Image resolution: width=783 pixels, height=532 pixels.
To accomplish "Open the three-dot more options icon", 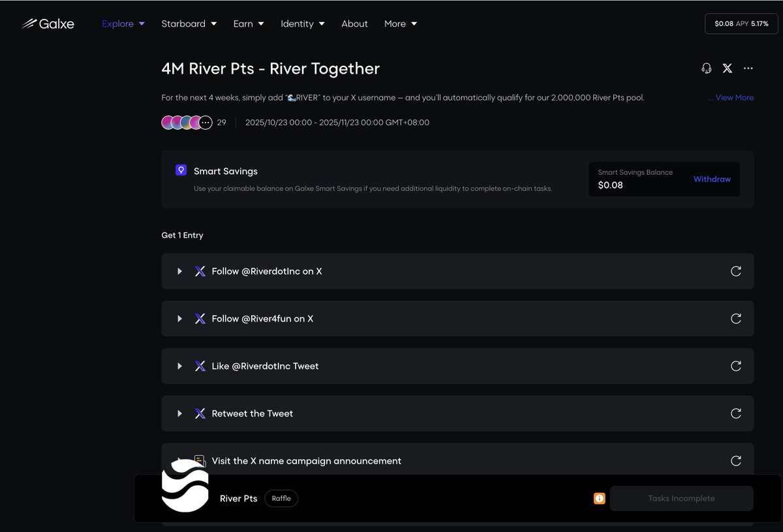I will 748,68.
